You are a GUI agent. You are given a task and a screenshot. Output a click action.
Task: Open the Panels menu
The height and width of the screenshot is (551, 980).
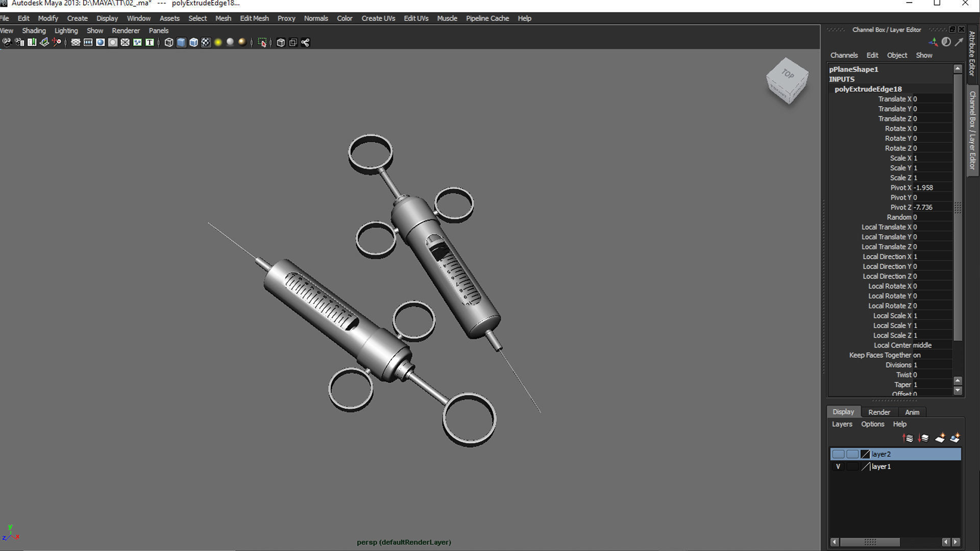(159, 31)
